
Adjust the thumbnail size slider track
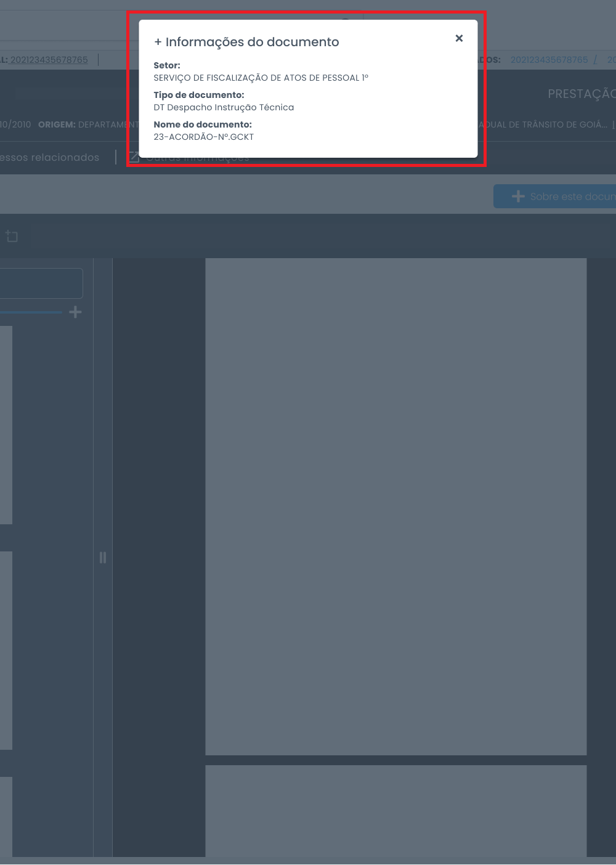(x=31, y=313)
